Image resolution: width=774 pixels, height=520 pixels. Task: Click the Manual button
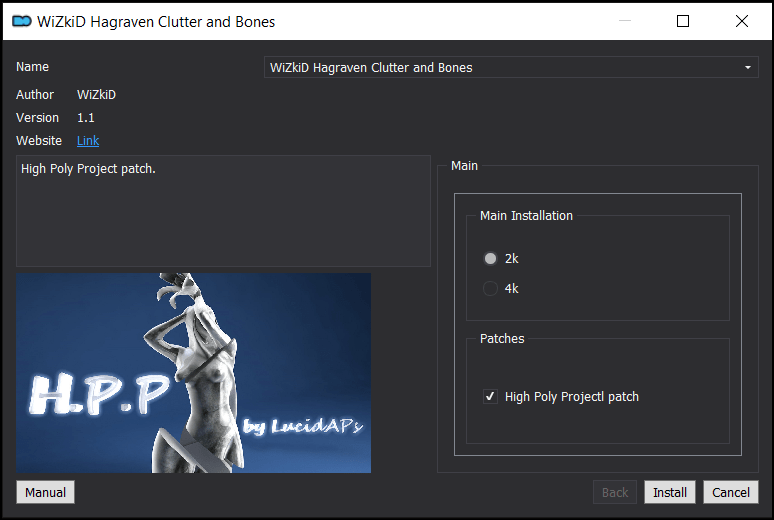pyautogui.click(x=45, y=492)
